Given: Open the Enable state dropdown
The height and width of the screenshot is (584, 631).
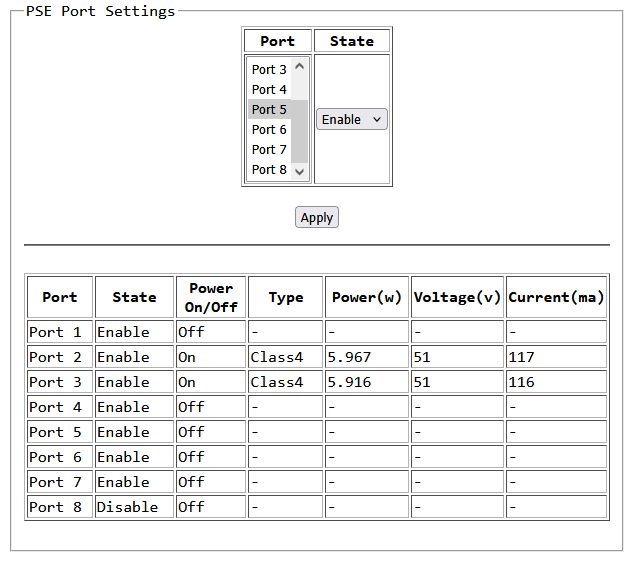Looking at the screenshot, I should pos(352,119).
